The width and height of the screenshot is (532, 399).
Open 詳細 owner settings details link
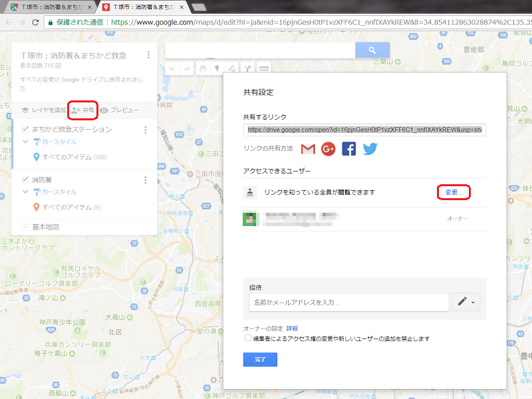coord(292,329)
